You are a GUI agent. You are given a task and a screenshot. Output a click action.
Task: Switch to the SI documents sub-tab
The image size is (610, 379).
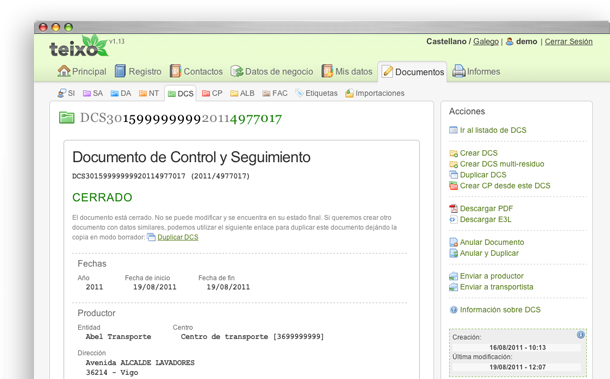[66, 93]
